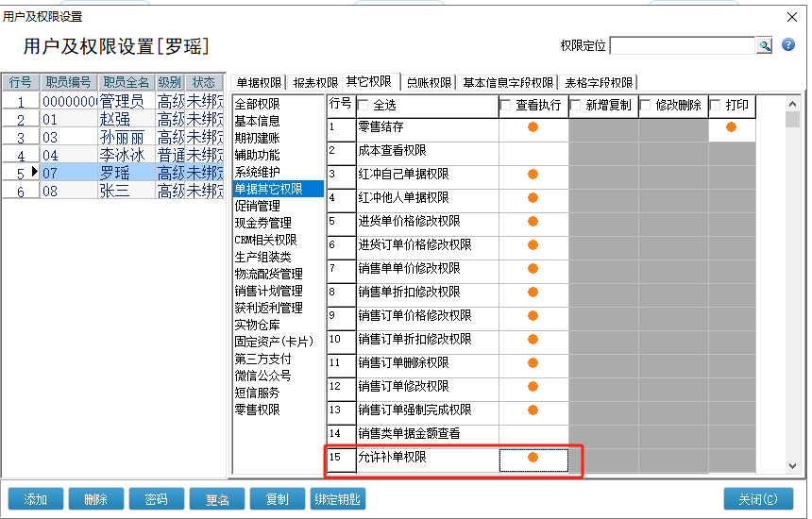Click the 绑定钥匙 button

(337, 499)
